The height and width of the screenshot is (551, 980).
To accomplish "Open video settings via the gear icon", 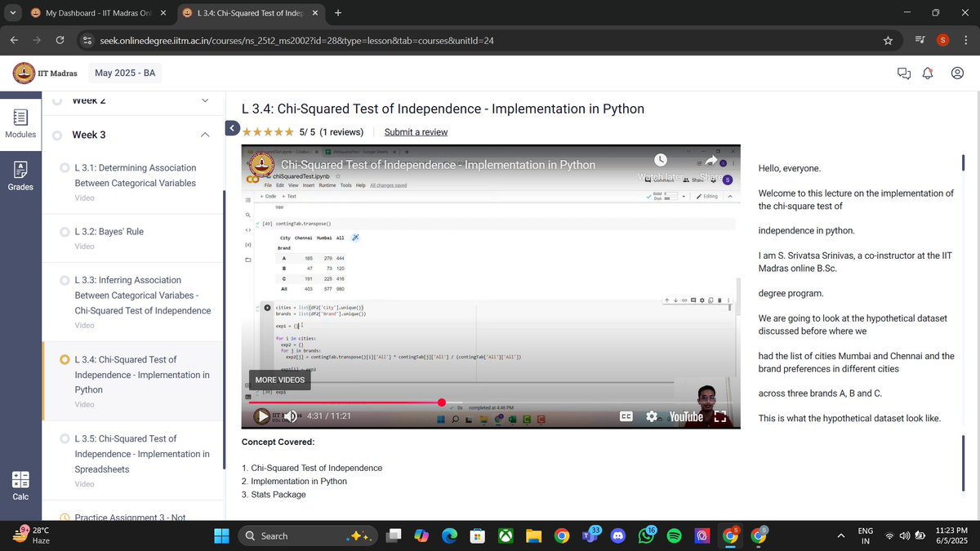I will pos(652,416).
